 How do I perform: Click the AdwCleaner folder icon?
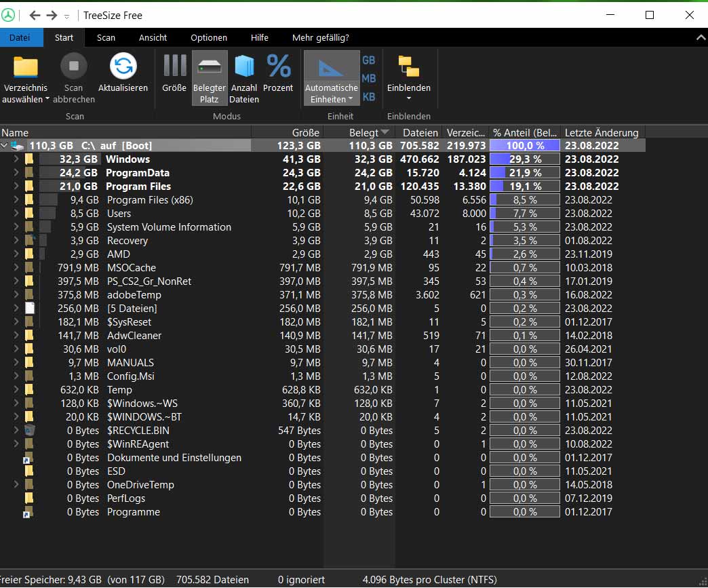coord(29,335)
